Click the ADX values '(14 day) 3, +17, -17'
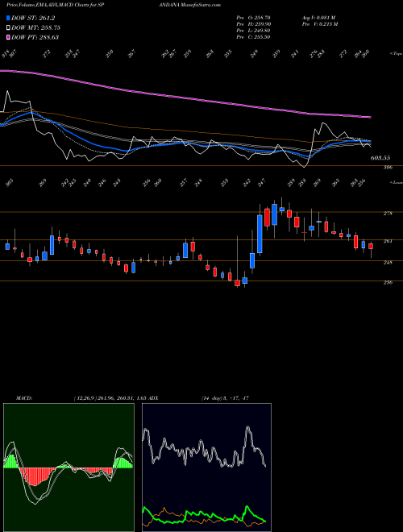The image size is (403, 532). coord(225,398)
